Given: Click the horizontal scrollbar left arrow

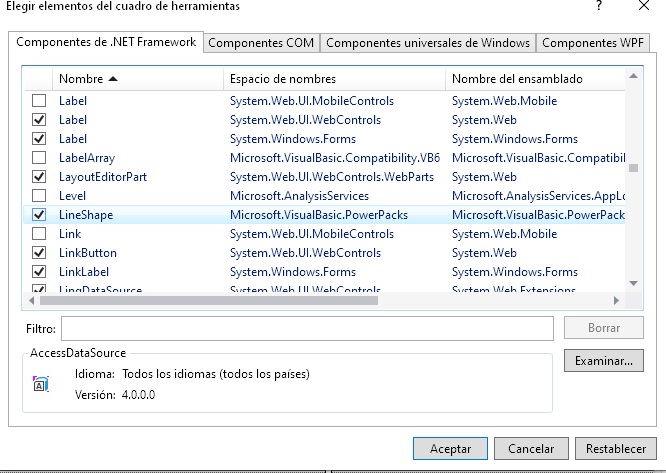Looking at the screenshot, I should (x=31, y=301).
